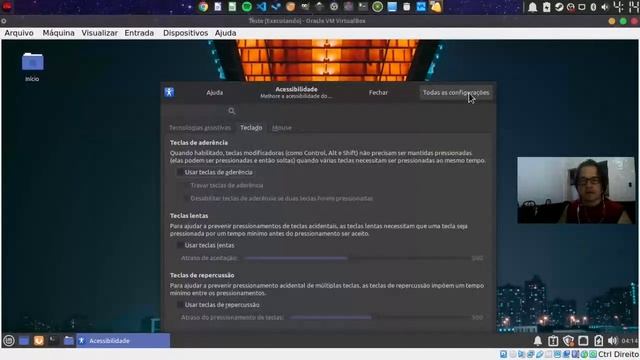
Task: Click the guest taskbar volume icon
Action: click(x=612, y=340)
